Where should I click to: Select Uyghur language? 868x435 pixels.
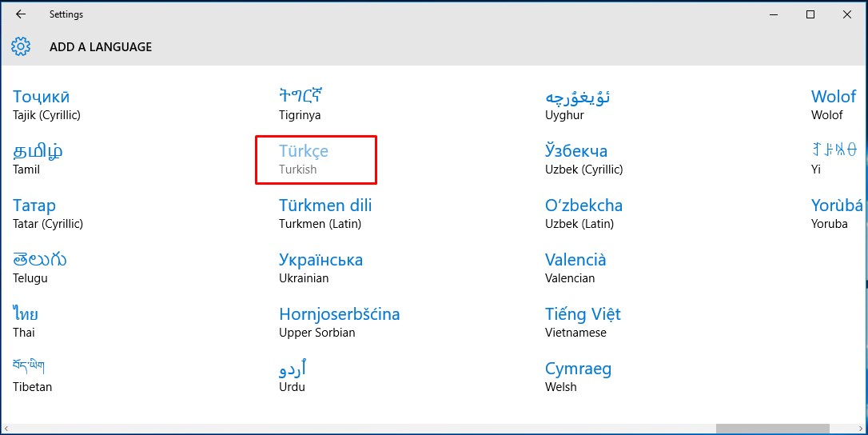[578, 105]
